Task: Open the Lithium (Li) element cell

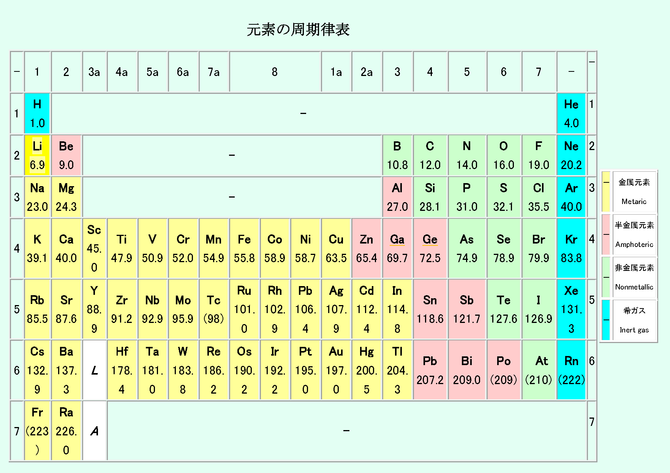Action: click(x=38, y=155)
